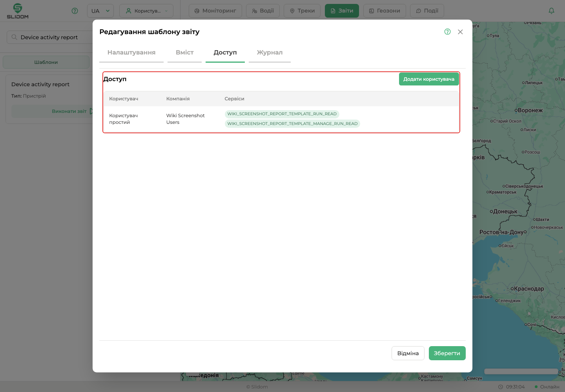Viewport: 565px width, 392px height.
Task: Click the search magnifier icon
Action: (15, 37)
